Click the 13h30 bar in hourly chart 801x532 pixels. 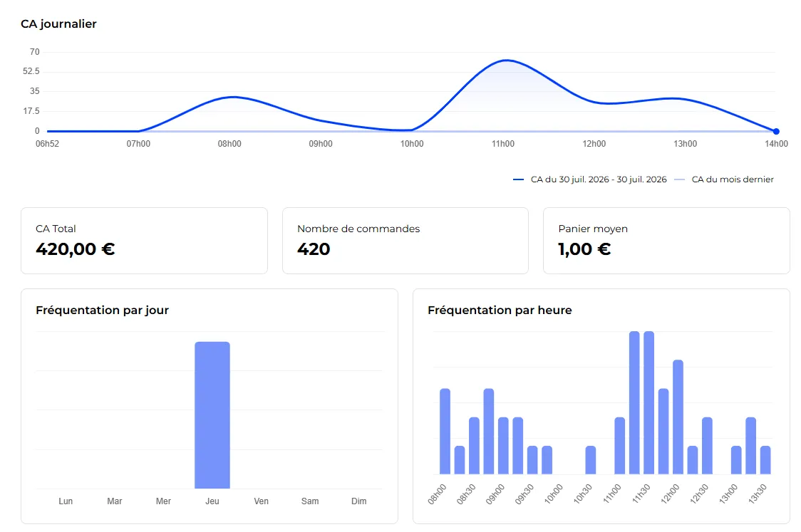[x=765, y=460]
